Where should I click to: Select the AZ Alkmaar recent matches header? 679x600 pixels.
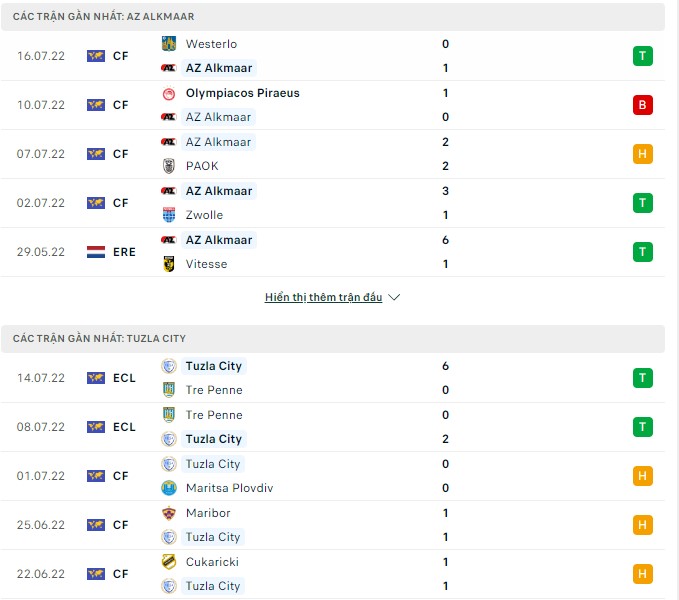click(x=104, y=17)
